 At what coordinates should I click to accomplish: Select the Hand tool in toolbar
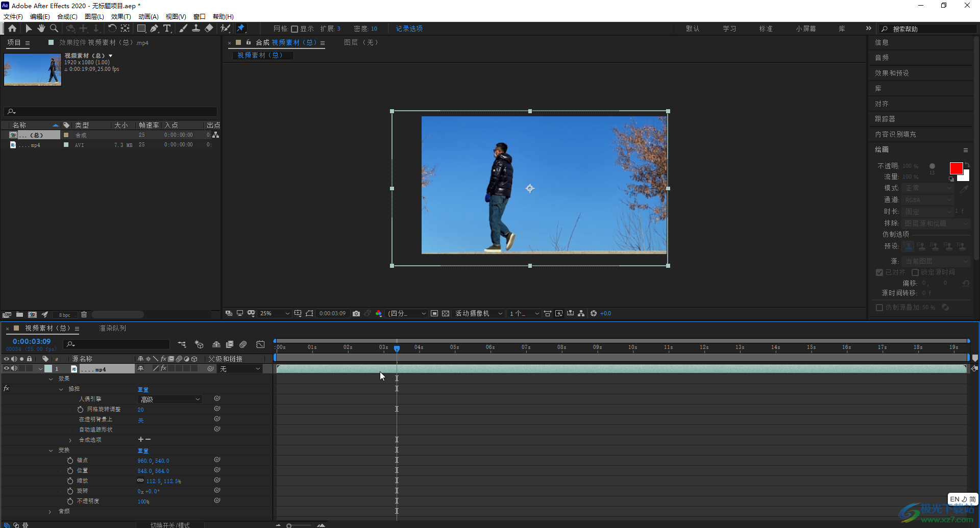[x=41, y=29]
